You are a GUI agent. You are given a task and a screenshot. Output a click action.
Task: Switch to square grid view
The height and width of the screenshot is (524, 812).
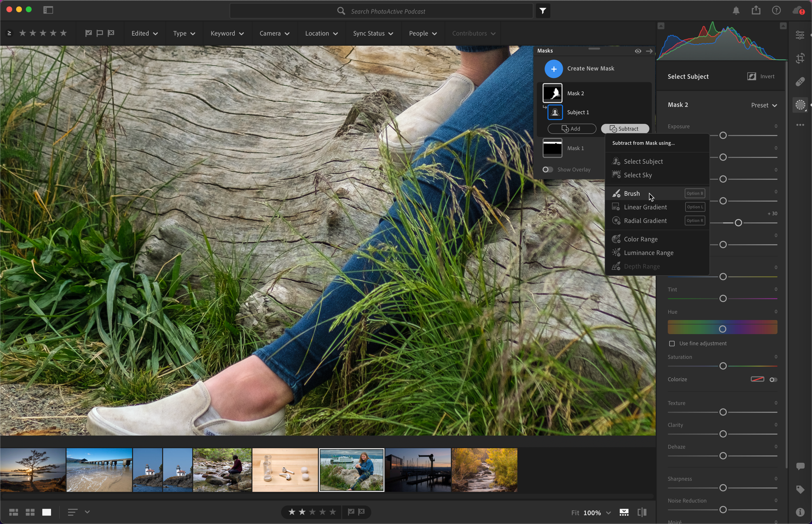pos(30,512)
